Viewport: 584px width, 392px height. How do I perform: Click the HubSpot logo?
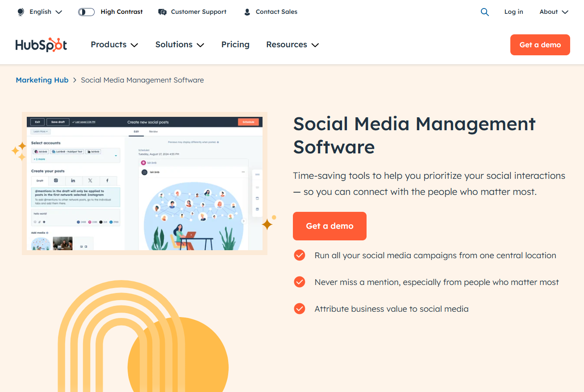pyautogui.click(x=41, y=45)
